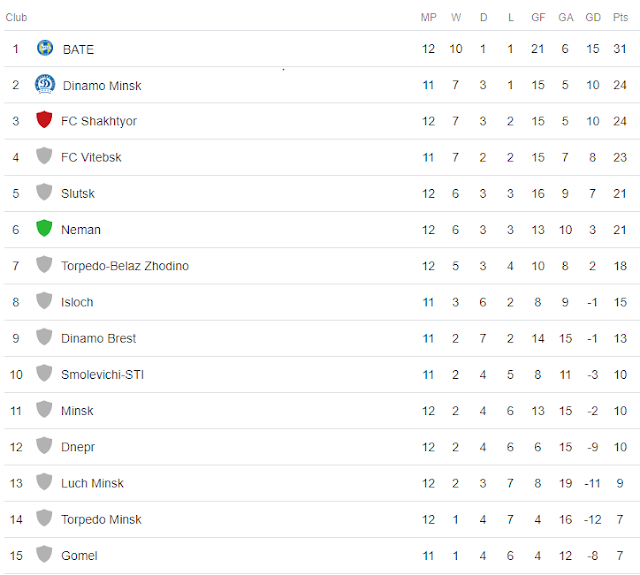Click the gray FC Vitebsk shield icon
The image size is (640, 575).
click(x=44, y=156)
